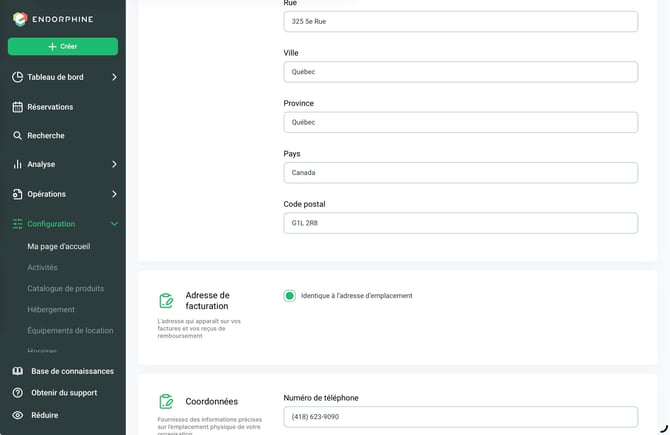Viewport: 670px width, 435px height.
Task: Click the green Créer button
Action: click(63, 46)
